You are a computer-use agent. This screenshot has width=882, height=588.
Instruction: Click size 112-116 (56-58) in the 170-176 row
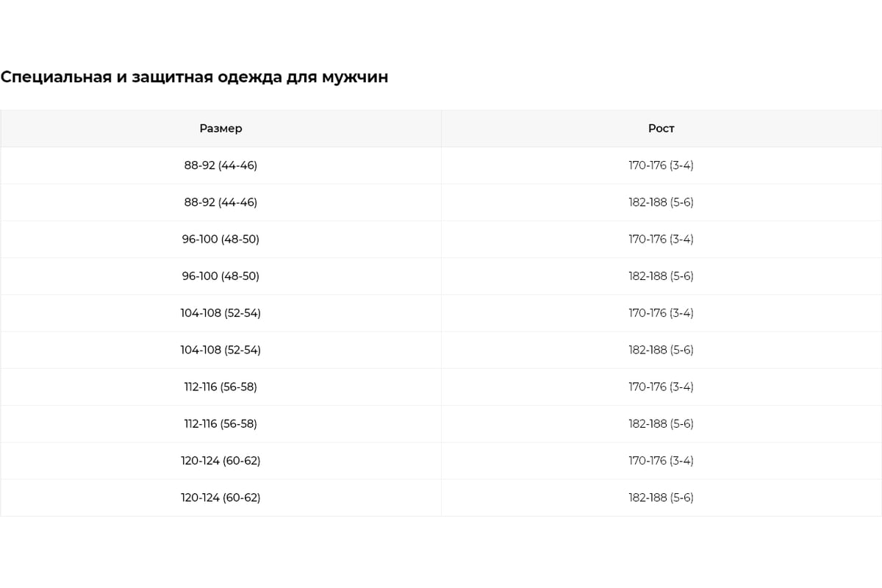(220, 387)
